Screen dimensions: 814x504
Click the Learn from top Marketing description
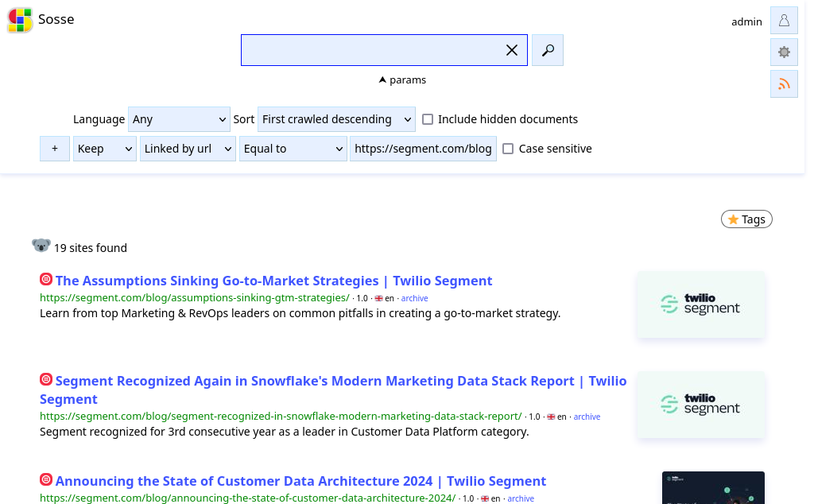tap(300, 313)
